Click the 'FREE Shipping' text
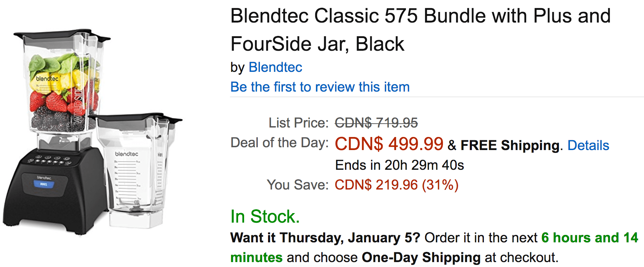Viewport: 644px width, 267px height. pos(510,145)
